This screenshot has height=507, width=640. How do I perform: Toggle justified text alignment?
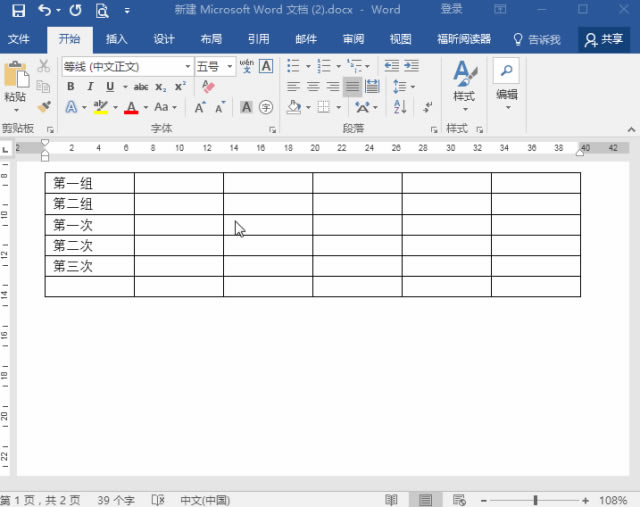click(352, 87)
